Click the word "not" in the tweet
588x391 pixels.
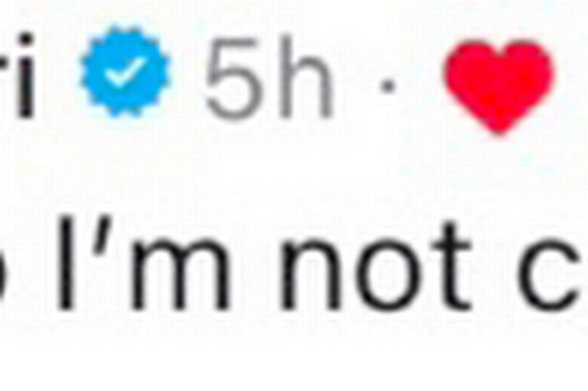376,267
